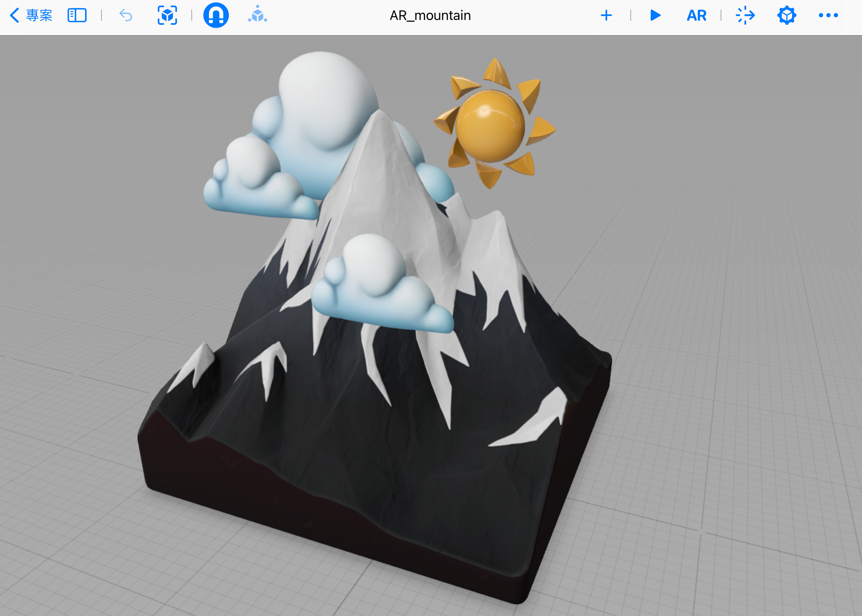The width and height of the screenshot is (862, 616).
Task: Open the Behaviors panel
Action: point(745,16)
